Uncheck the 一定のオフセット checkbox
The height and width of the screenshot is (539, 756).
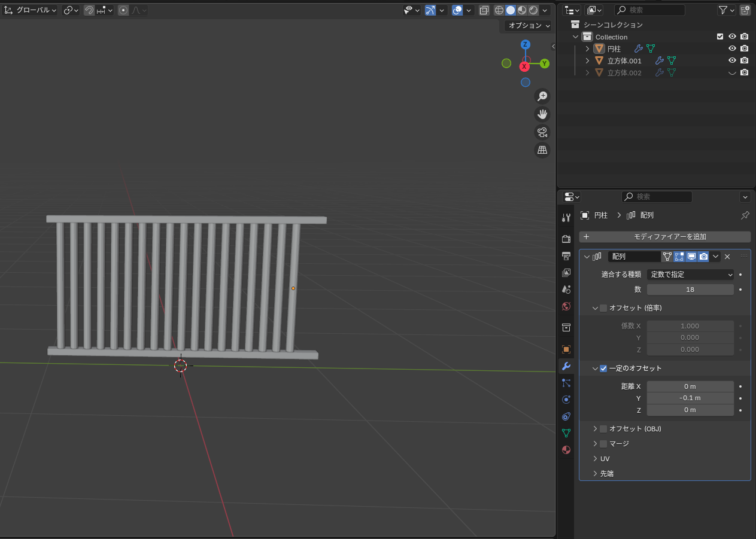pos(603,369)
